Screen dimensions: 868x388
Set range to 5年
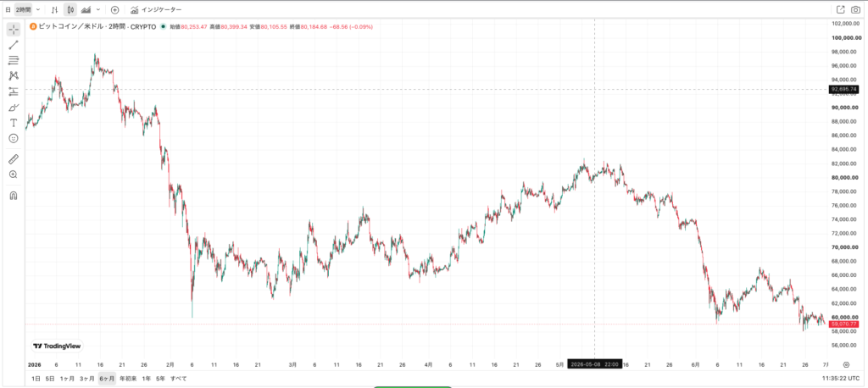pos(160,379)
